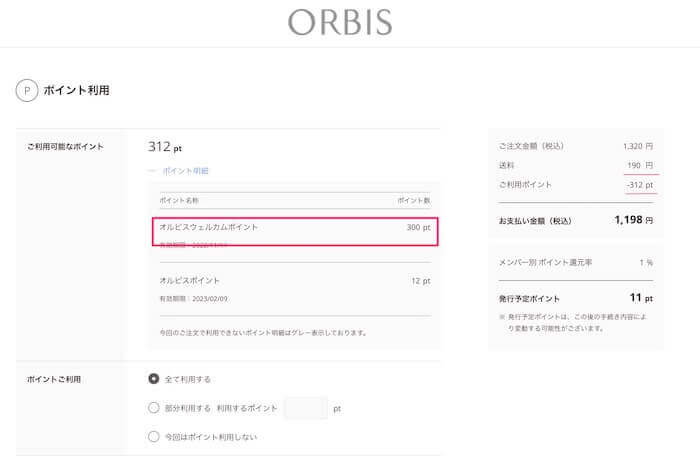Click the ご利用ポイント -312 pt line

coord(576,184)
